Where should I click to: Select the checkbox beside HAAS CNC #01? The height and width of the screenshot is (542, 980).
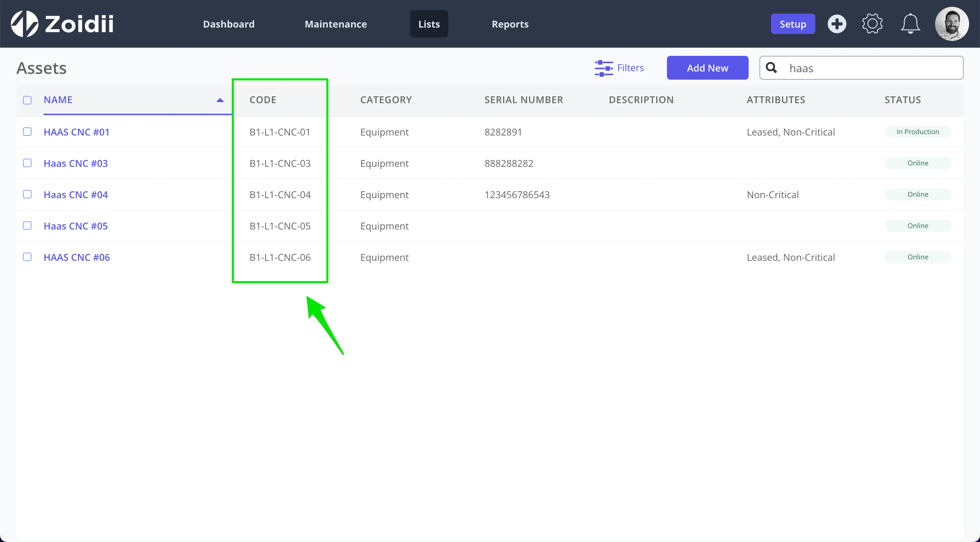point(27,132)
